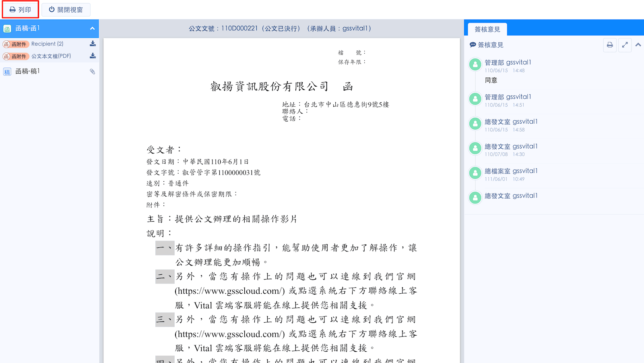Click the 函稿-函1 header green document icon

7,29
